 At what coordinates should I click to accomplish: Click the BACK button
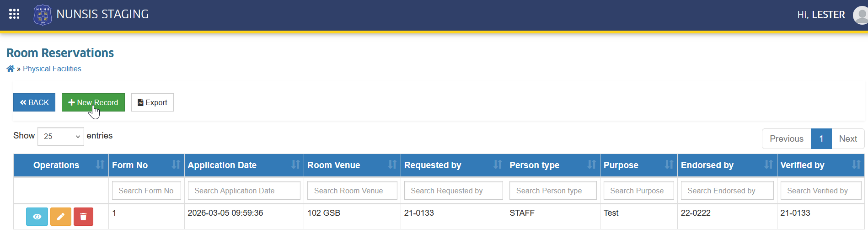(34, 102)
